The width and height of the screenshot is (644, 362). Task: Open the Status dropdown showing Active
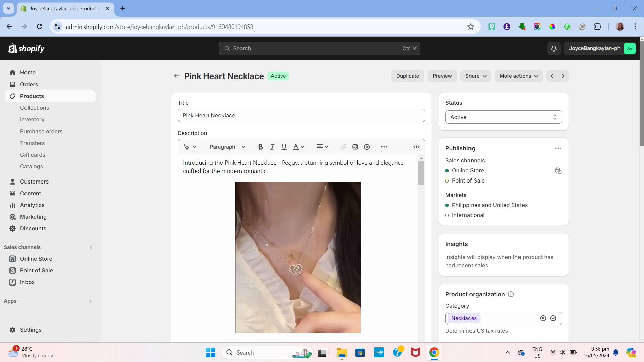click(x=503, y=117)
